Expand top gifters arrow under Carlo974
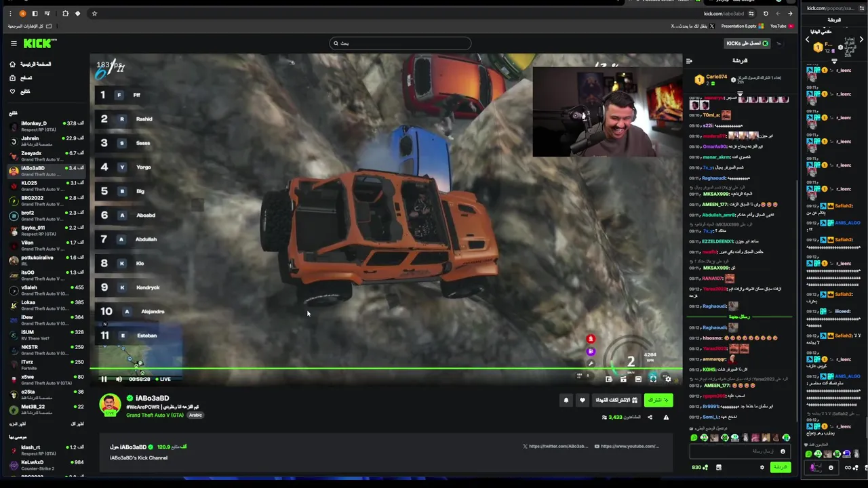This screenshot has height=488, width=868. click(x=740, y=94)
